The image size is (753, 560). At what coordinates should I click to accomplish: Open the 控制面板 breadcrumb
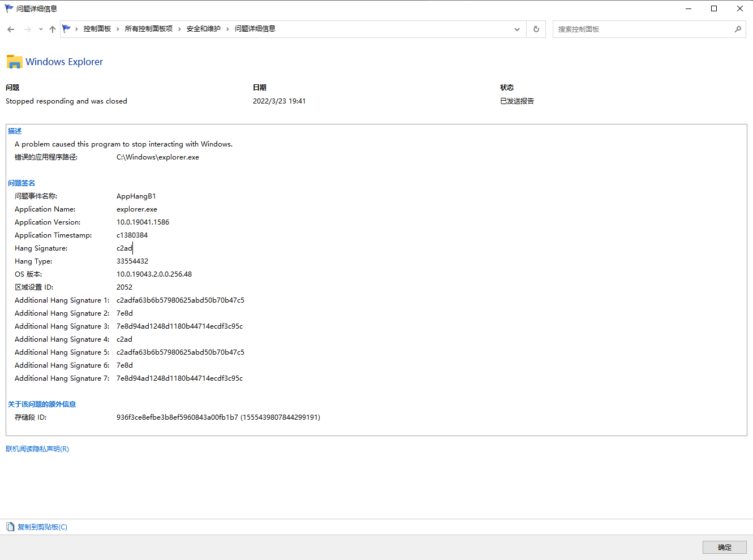pyautogui.click(x=97, y=29)
